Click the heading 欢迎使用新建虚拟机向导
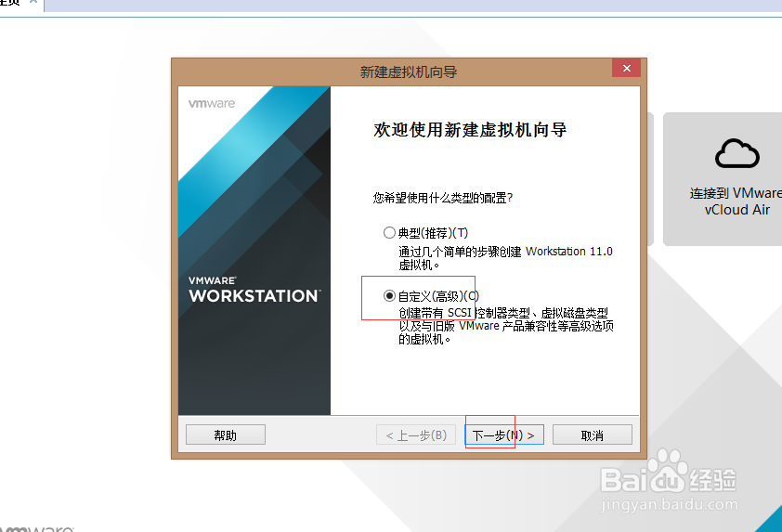 (470, 130)
